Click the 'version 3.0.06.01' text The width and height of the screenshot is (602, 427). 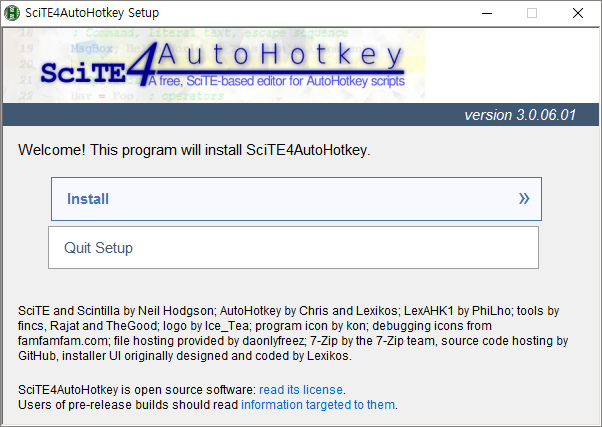pyautogui.click(x=520, y=115)
